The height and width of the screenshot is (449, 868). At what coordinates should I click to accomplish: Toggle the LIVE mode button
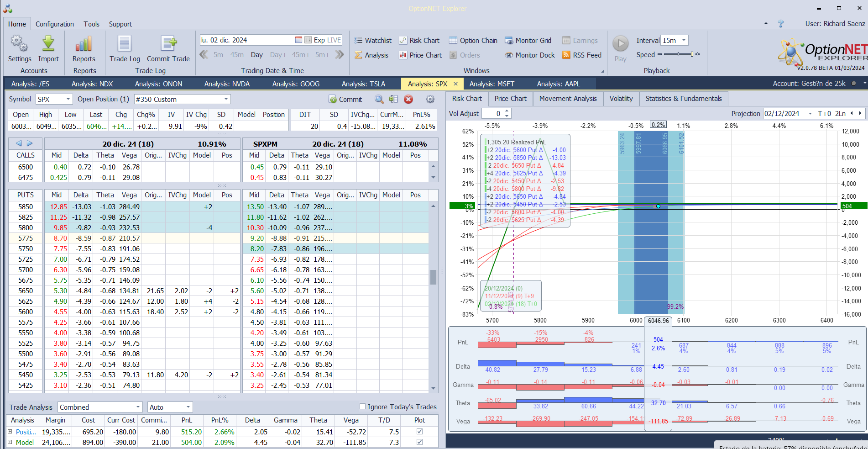[334, 40]
